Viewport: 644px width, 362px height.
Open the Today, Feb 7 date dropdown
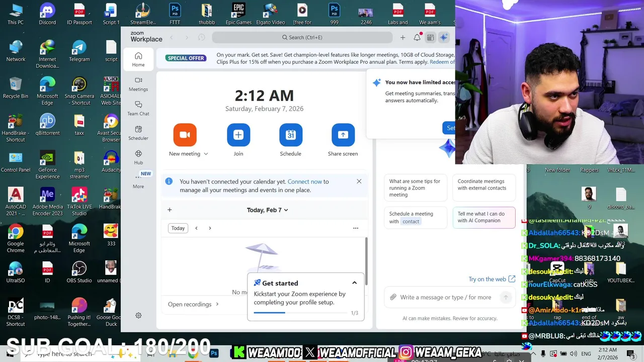[x=267, y=210]
